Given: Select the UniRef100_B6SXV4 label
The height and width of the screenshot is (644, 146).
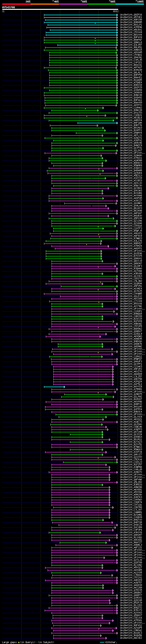Looking at the screenshot, I should (x=131, y=35).
